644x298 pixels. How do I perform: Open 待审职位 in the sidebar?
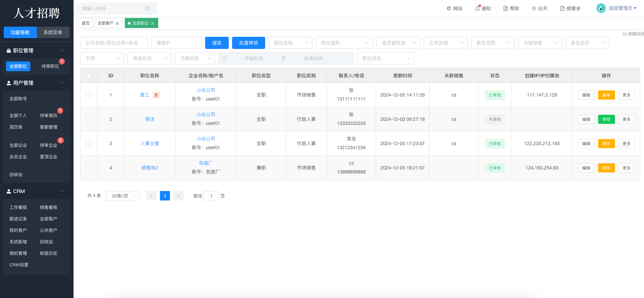click(50, 66)
